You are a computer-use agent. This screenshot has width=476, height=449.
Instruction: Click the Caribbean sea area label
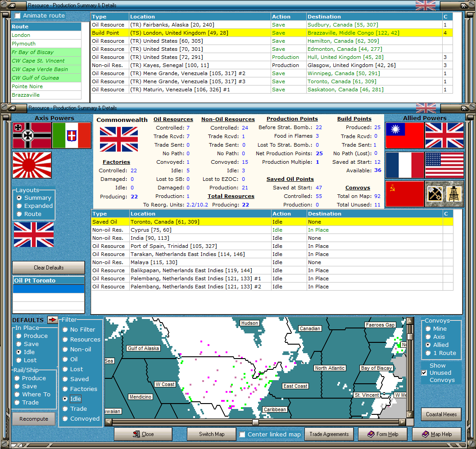point(275,409)
